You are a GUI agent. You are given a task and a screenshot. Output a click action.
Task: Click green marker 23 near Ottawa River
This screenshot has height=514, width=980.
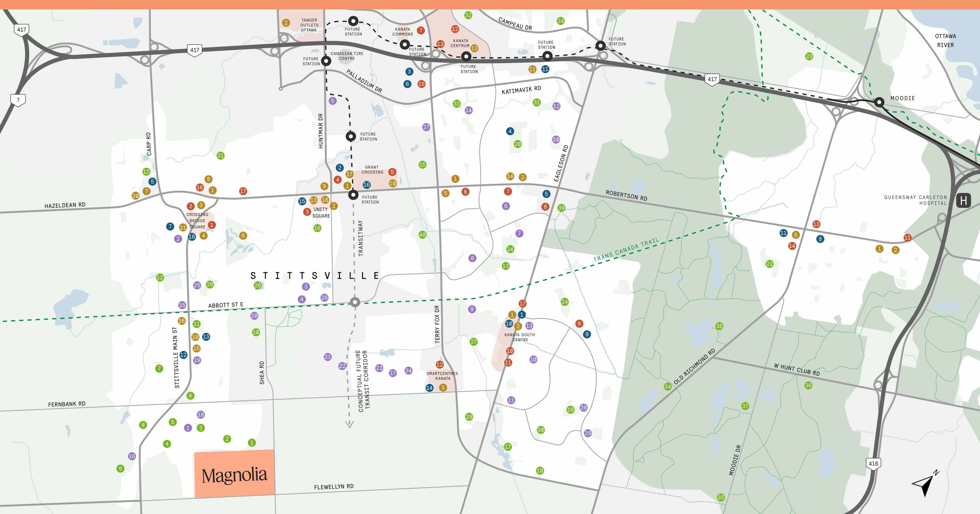click(809, 56)
